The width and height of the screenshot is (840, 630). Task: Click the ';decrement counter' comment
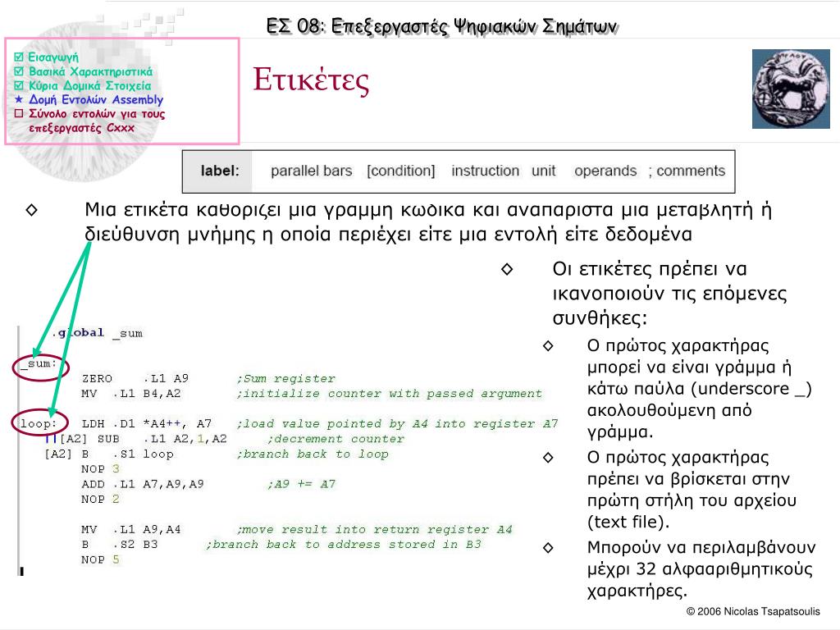click(x=336, y=439)
